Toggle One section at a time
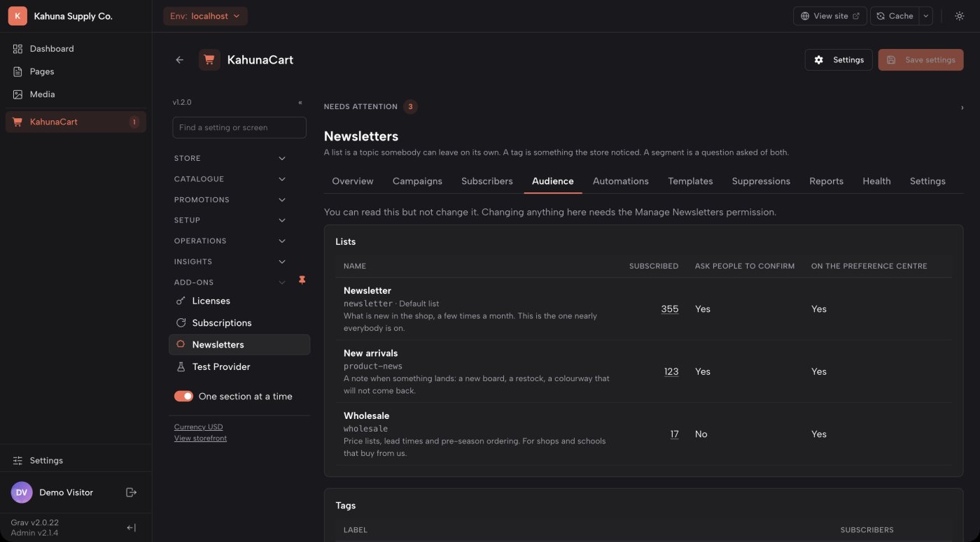The width and height of the screenshot is (980, 542). [x=183, y=397]
